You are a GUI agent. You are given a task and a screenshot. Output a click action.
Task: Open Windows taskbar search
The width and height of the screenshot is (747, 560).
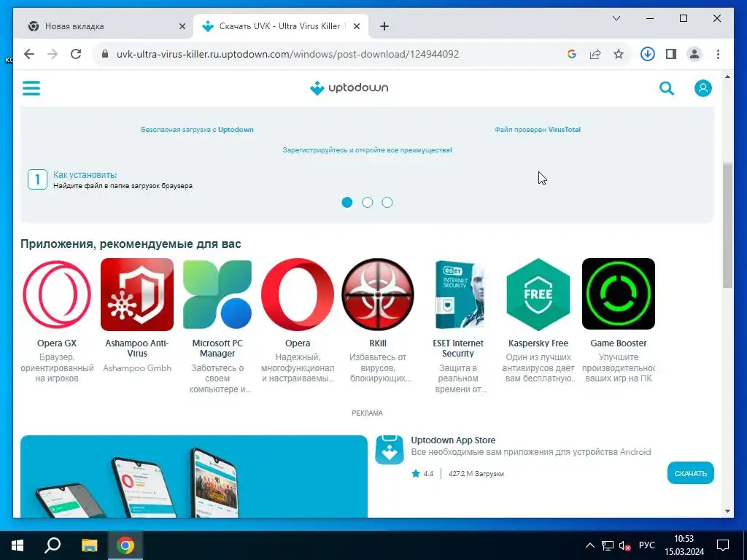tap(53, 545)
